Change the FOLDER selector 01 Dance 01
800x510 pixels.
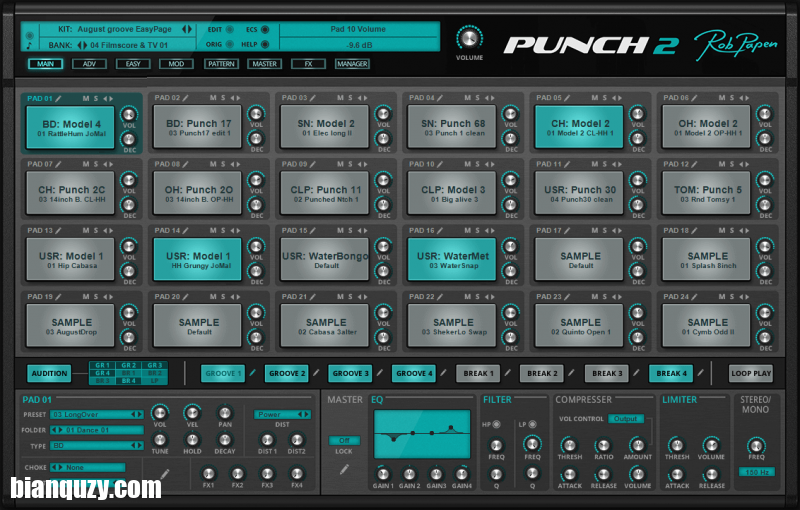tap(96, 430)
